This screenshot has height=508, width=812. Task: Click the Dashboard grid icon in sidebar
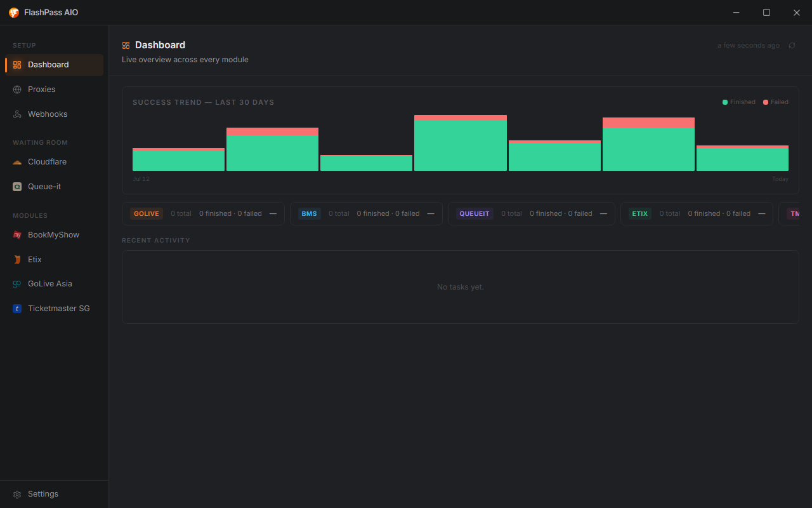[17, 65]
